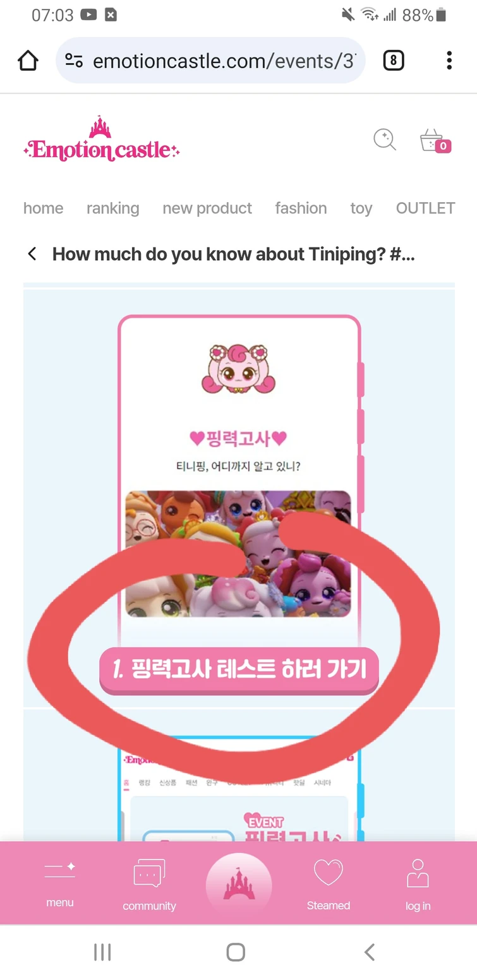Switch to the ranking tab
The image size is (477, 980).
coord(112,208)
